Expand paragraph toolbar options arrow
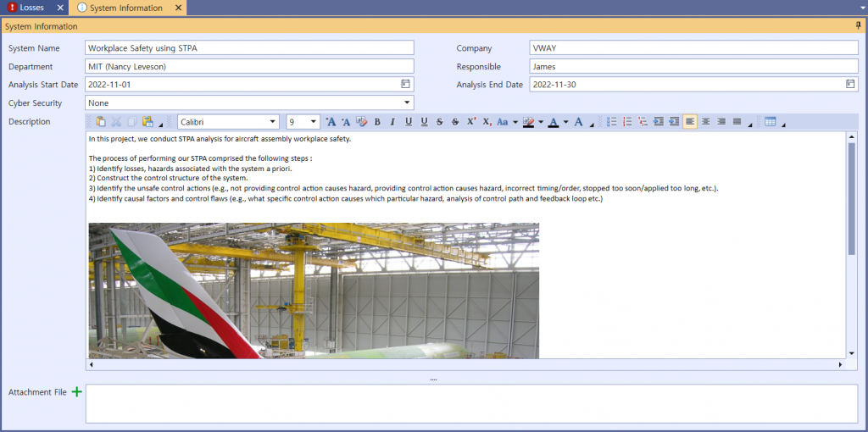 [750, 125]
